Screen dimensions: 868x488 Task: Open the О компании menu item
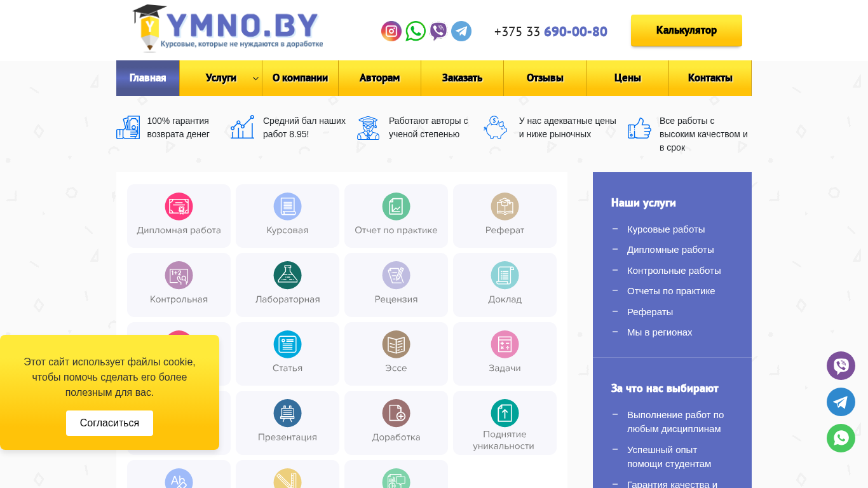coord(301,78)
